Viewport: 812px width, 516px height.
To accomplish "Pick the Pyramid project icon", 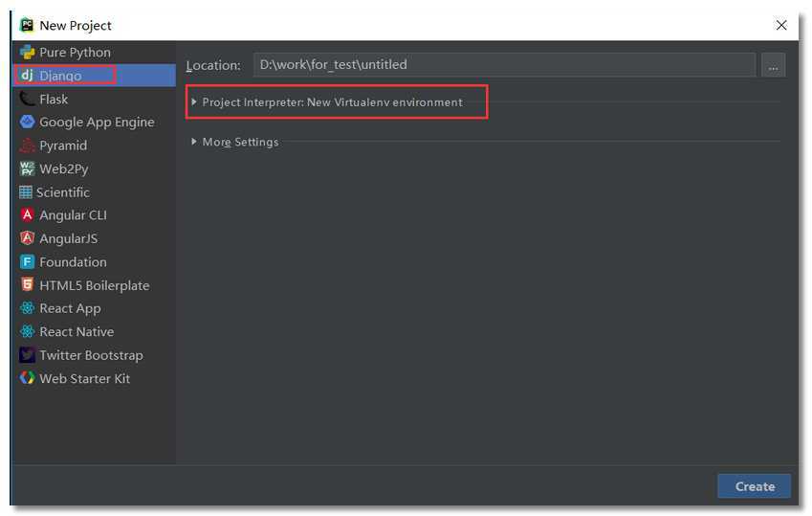I will (27, 146).
